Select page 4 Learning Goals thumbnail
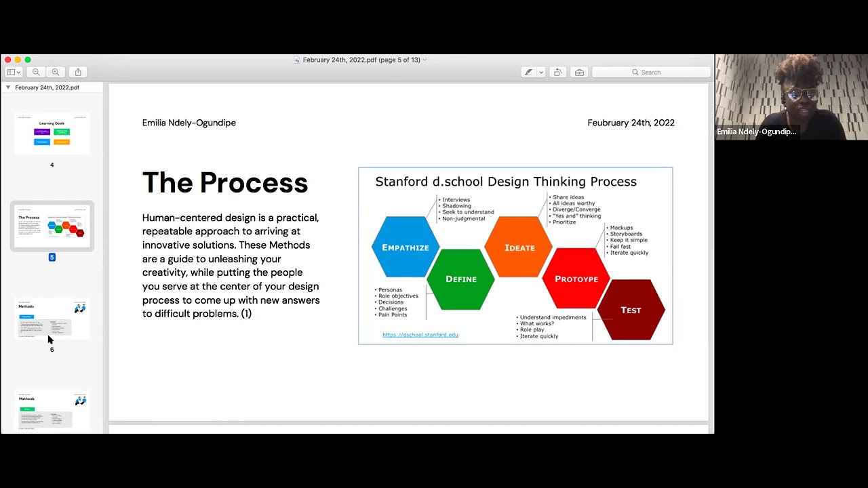Screen dimensions: 868x488 [52, 134]
